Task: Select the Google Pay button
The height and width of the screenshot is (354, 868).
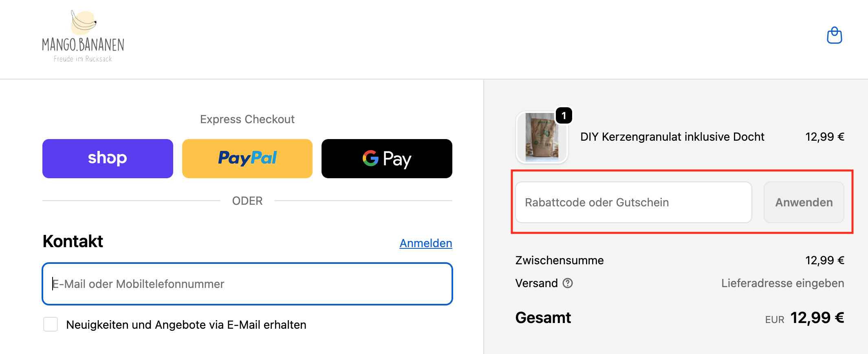Action: coord(386,158)
